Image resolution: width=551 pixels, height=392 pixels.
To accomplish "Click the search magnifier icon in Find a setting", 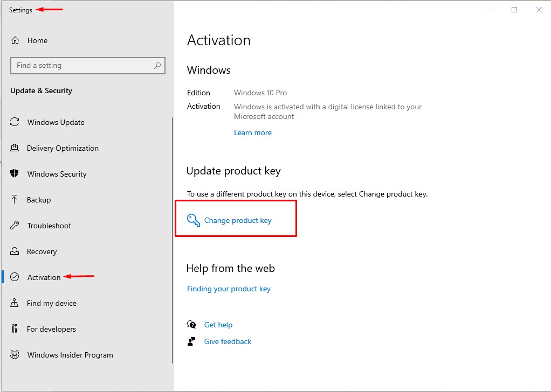I will pyautogui.click(x=157, y=66).
